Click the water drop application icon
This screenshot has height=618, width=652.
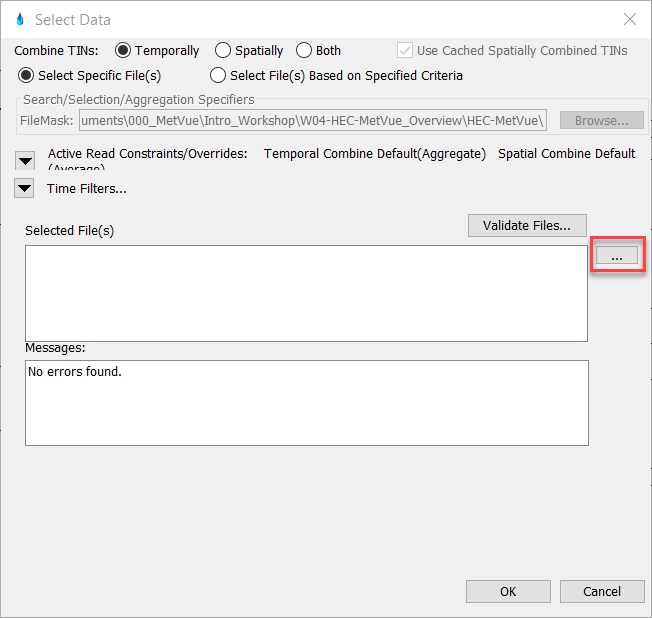pyautogui.click(x=20, y=19)
